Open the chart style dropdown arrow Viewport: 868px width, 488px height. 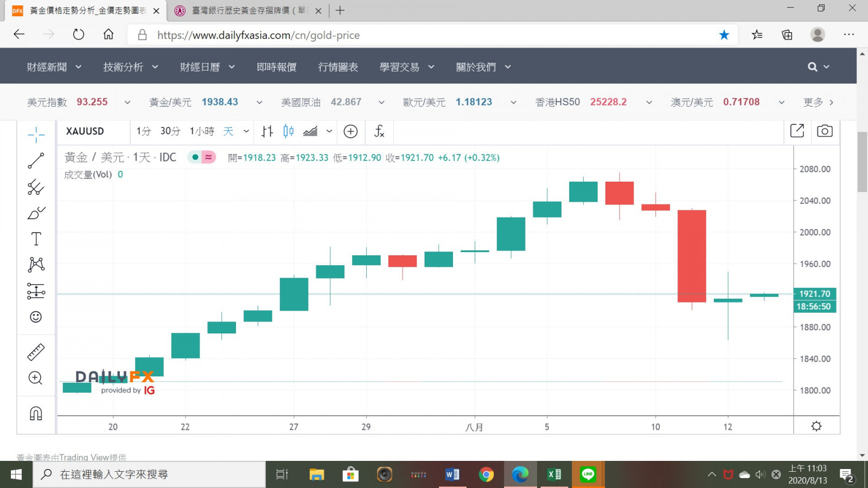pos(329,131)
